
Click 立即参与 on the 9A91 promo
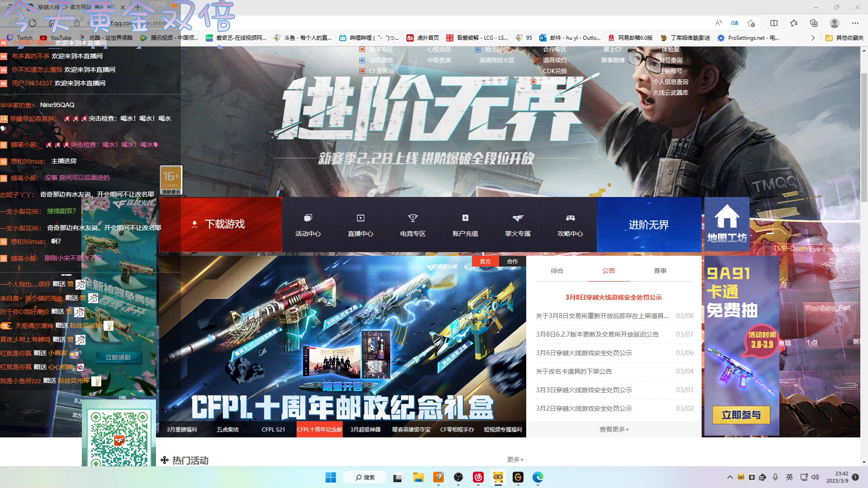click(741, 415)
